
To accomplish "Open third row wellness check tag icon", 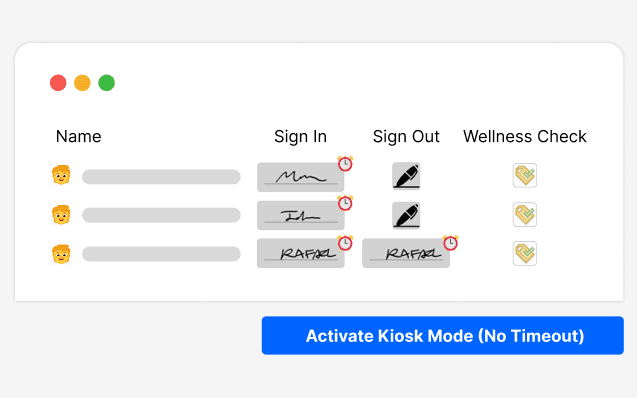I will click(x=524, y=253).
